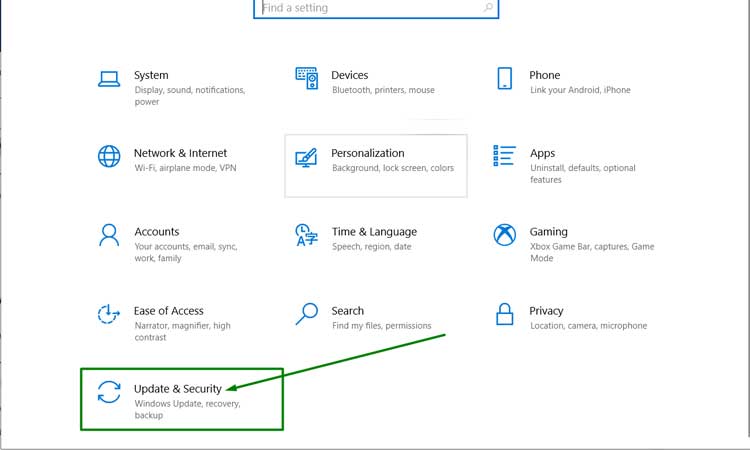This screenshot has height=450, width=750.
Task: Select 'Find my files, permissions' text
Action: coord(381,326)
